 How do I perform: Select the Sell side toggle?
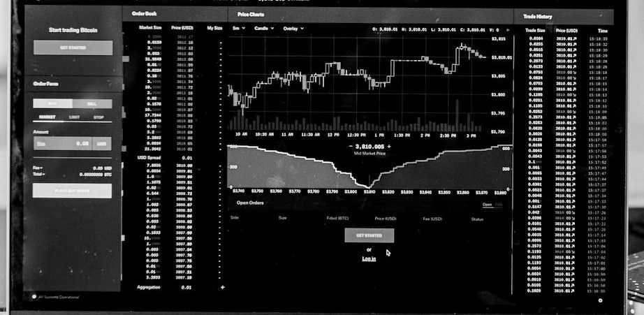pos(92,103)
